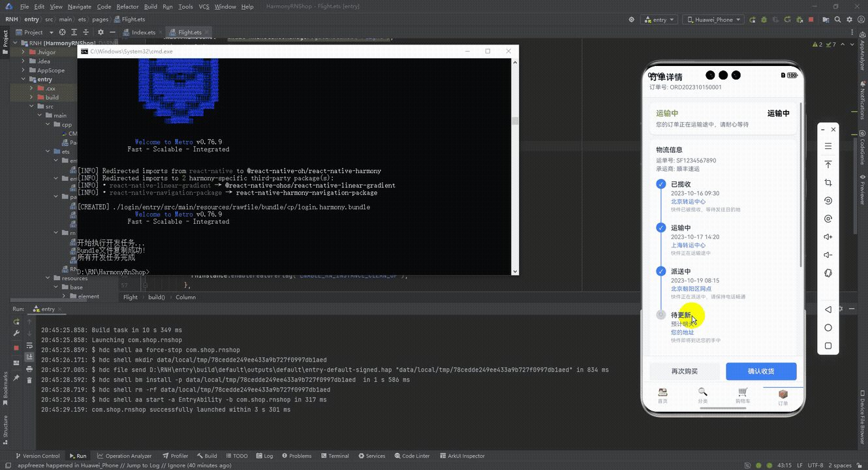
Task: Click emulator menu hamburger icon
Action: (x=828, y=146)
